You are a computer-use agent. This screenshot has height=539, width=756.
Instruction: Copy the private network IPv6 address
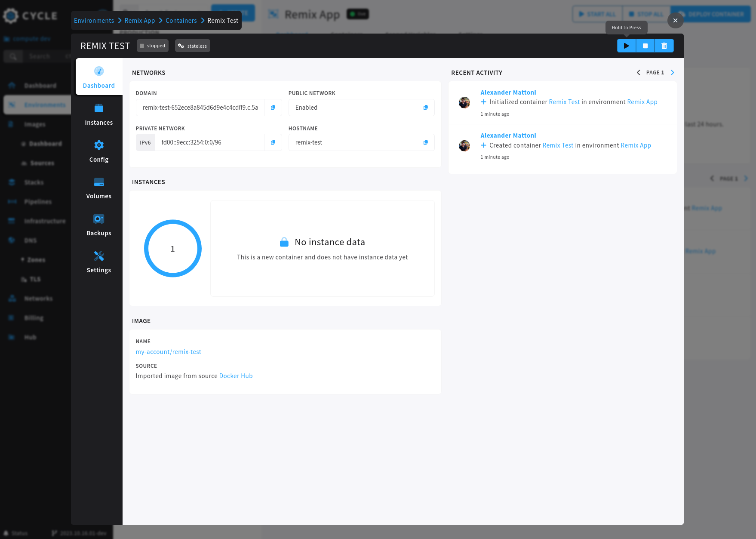[273, 142]
